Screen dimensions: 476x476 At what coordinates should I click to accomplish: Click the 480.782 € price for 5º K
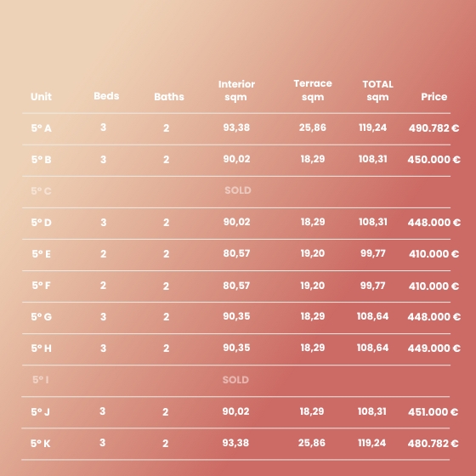tap(433, 444)
